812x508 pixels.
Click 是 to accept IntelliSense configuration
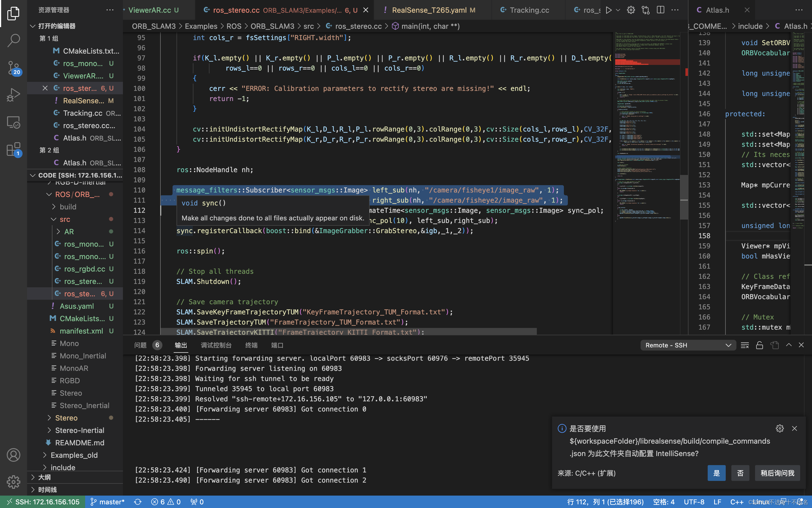point(716,473)
